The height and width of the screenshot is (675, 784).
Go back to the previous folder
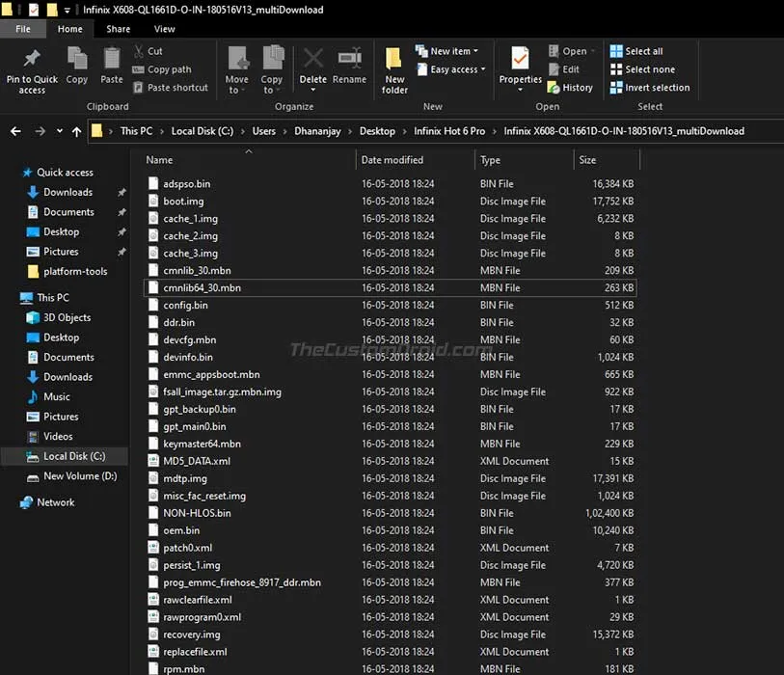pos(14,128)
